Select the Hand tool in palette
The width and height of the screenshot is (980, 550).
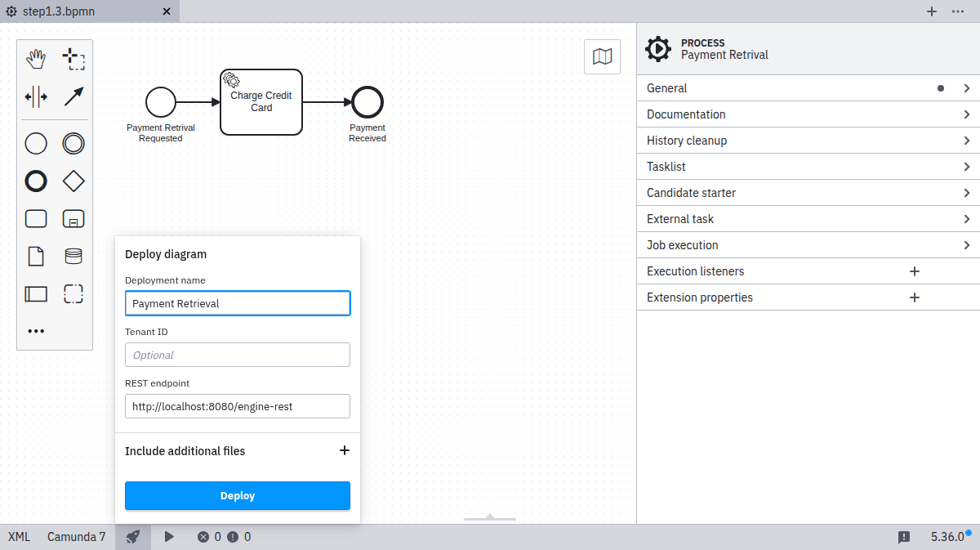coord(36,59)
